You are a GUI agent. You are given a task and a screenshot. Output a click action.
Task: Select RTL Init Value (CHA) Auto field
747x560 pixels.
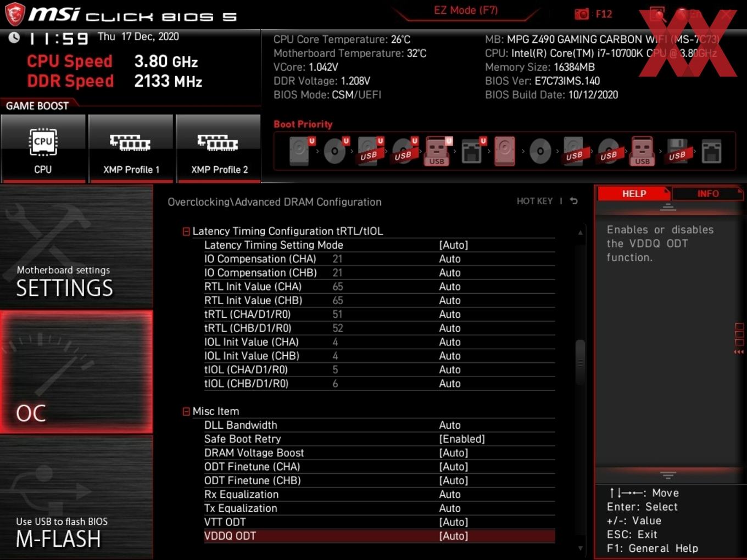pyautogui.click(x=449, y=287)
